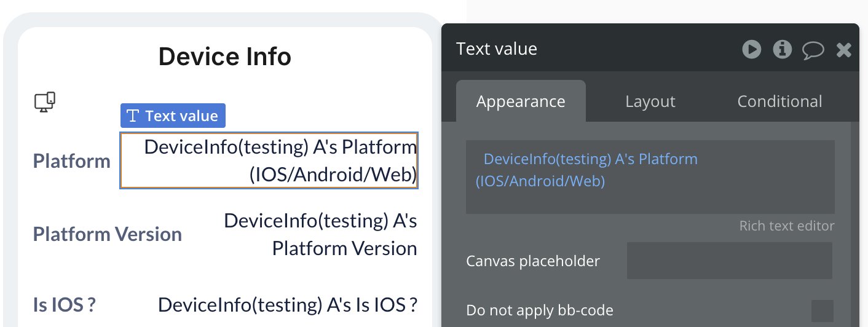Open the Rich text editor link
Viewport: 868px width, 327px height.
(x=787, y=226)
